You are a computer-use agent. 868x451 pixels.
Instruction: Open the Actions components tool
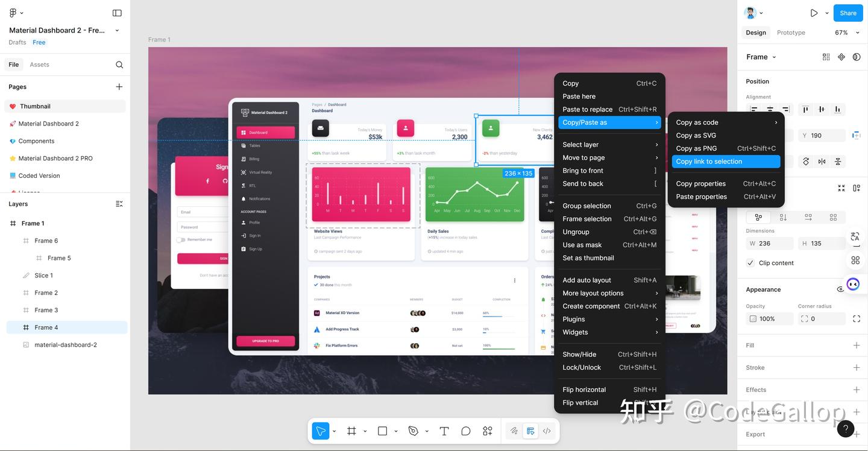(x=488, y=431)
